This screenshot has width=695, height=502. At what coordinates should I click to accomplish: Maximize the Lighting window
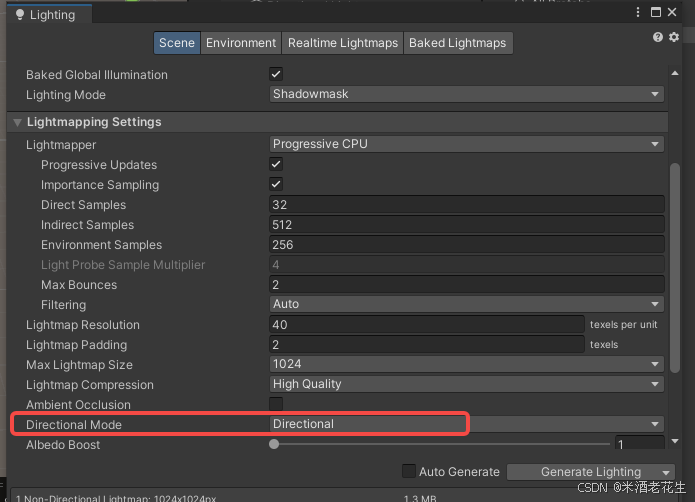point(659,13)
